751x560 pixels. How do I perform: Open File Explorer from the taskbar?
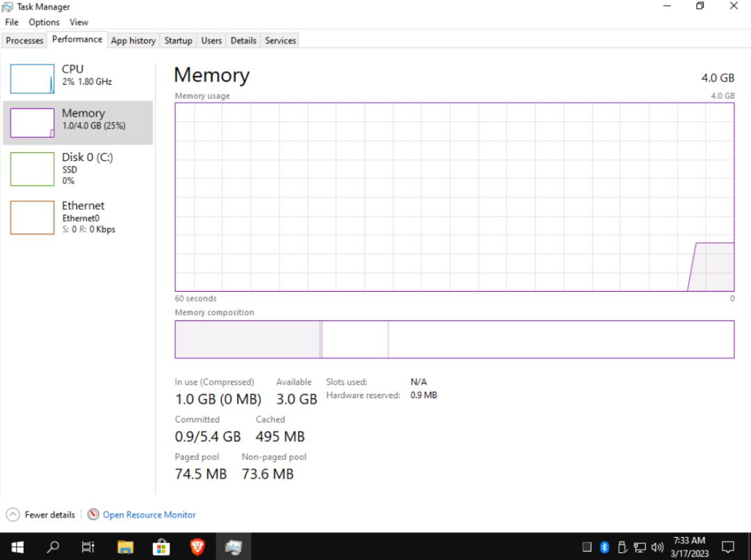pyautogui.click(x=125, y=547)
